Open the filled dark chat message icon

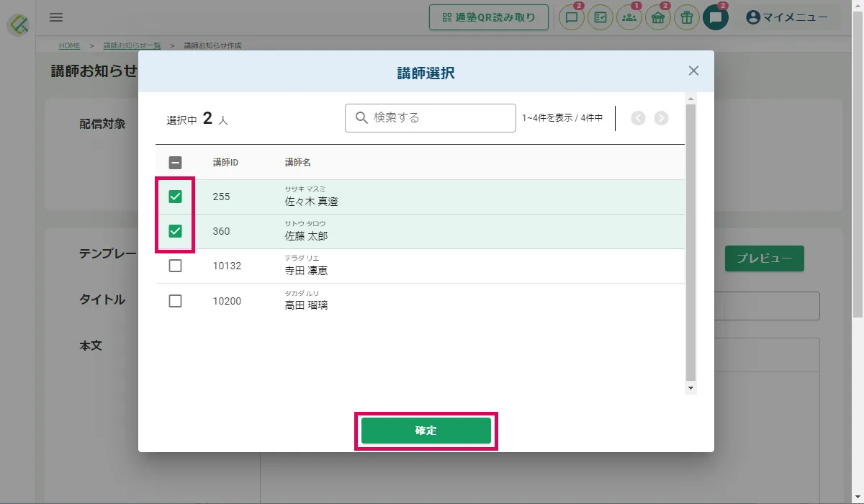(x=716, y=18)
